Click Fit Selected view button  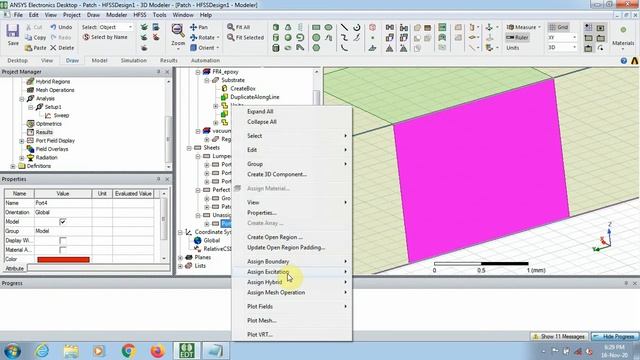(245, 38)
